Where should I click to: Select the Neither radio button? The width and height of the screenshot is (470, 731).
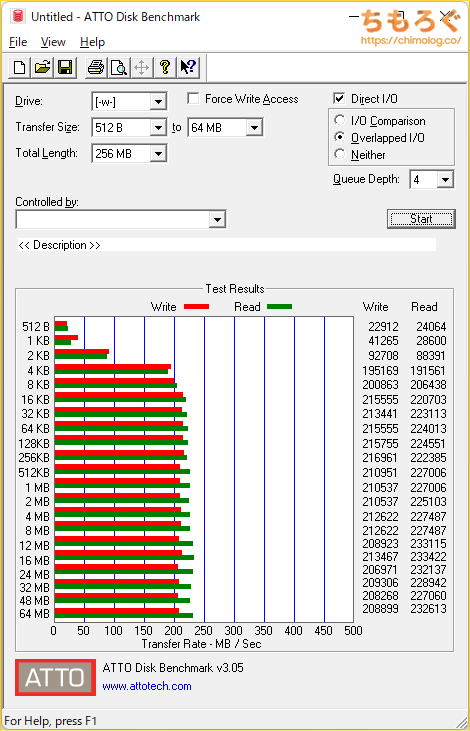tap(340, 154)
